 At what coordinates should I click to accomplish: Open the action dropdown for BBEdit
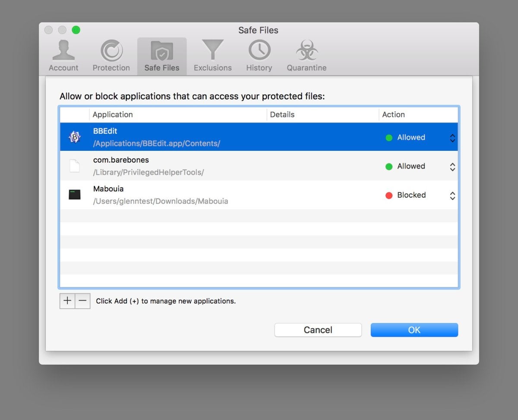(452, 138)
